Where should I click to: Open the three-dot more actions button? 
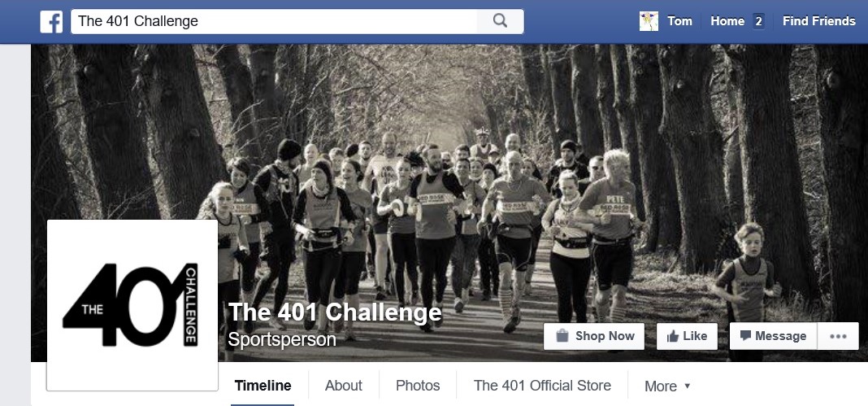[x=838, y=336]
